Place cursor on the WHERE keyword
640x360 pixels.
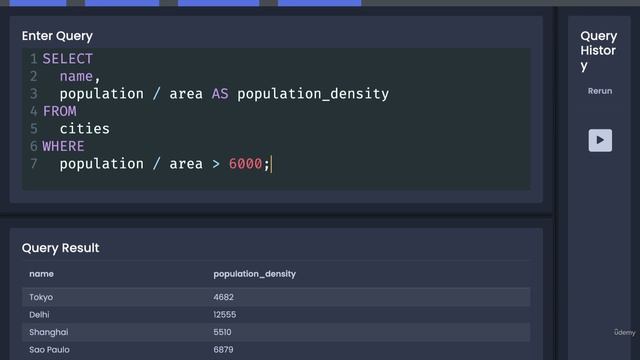(x=63, y=146)
